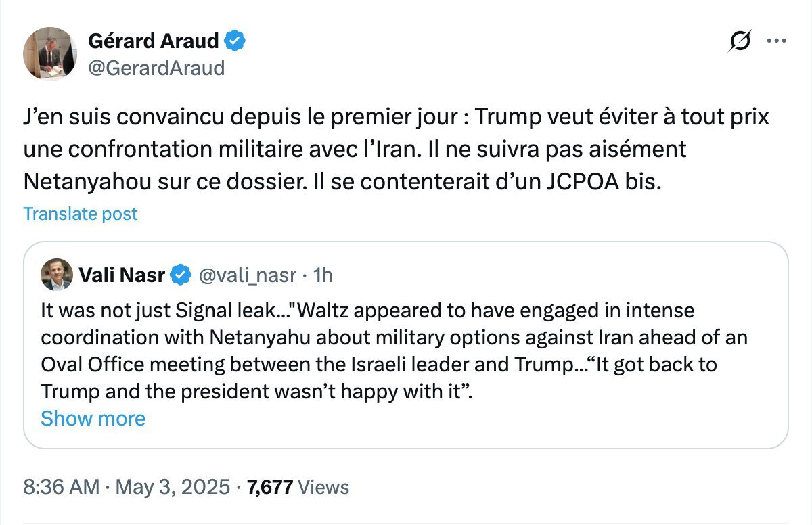Click the @GerardAraud handle

click(x=156, y=68)
